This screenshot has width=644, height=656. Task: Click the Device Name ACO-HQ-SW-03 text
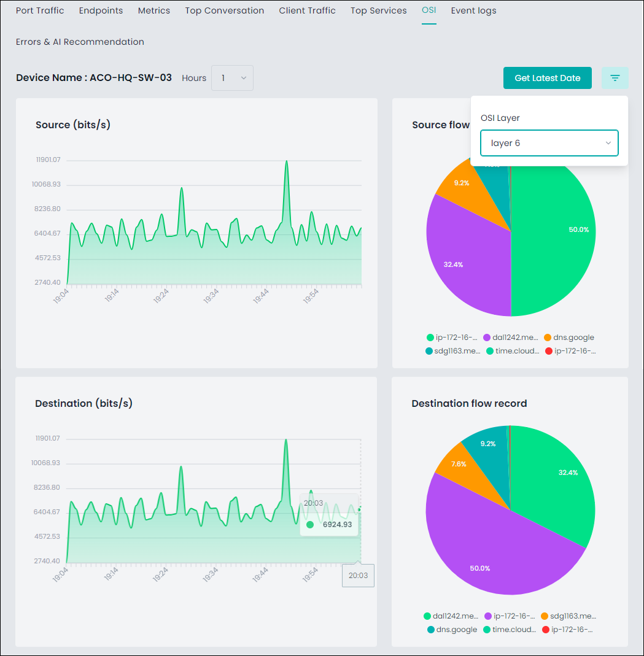(94, 78)
